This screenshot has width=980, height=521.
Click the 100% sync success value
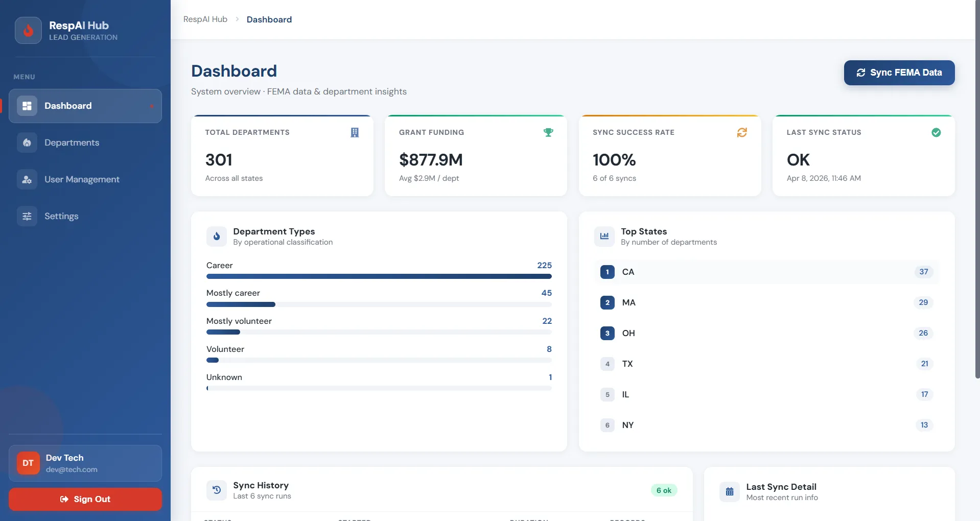pos(614,160)
